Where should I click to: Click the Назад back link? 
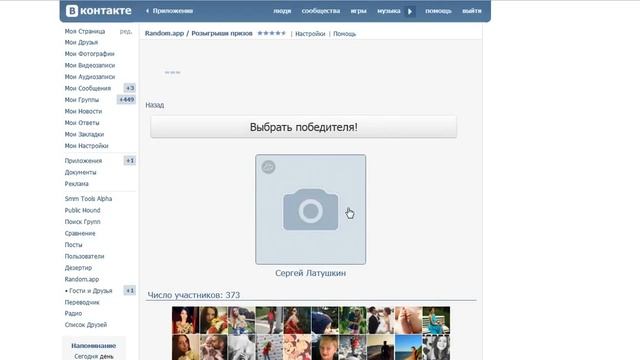[155, 105]
